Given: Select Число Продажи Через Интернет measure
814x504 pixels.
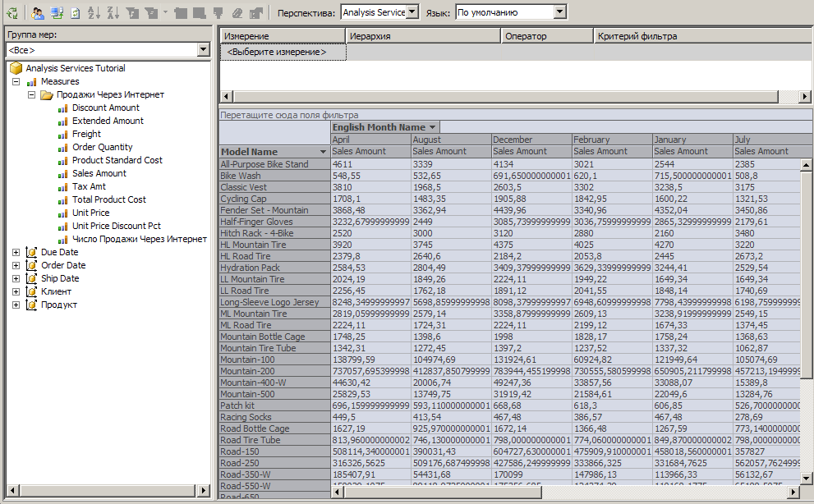Looking at the screenshot, I should (x=139, y=240).
